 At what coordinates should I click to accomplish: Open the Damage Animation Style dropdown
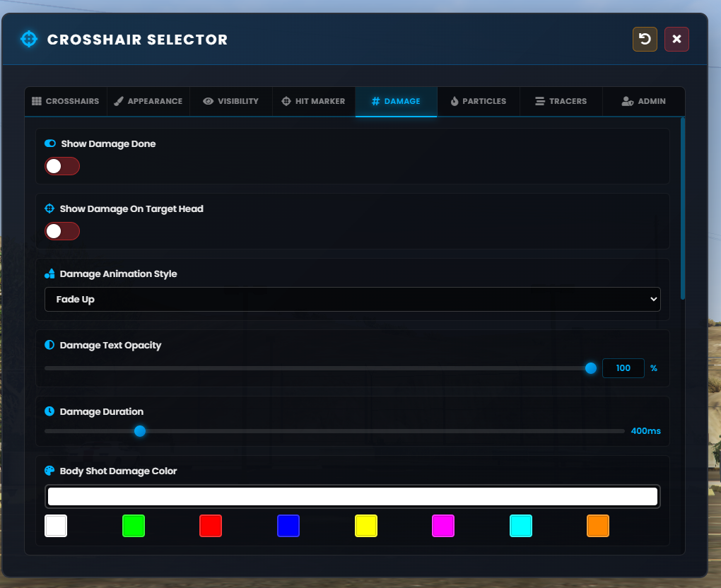click(353, 299)
